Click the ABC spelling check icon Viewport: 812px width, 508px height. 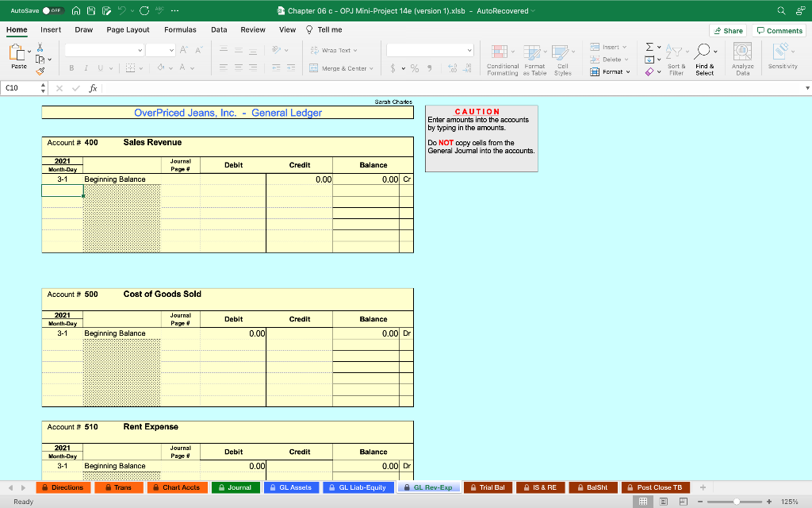[159, 11]
